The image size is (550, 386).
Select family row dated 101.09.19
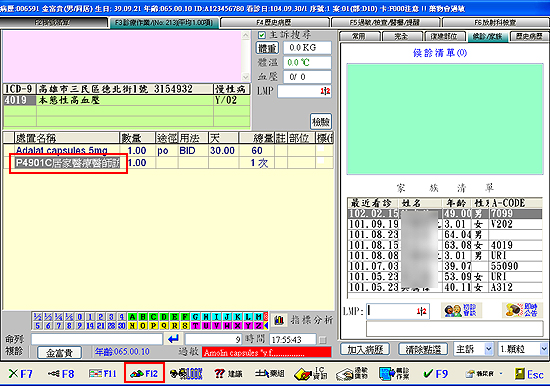point(445,224)
